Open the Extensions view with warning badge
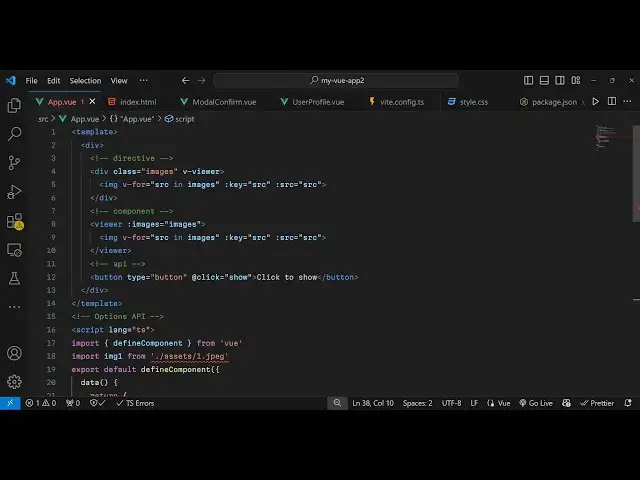Image resolution: width=640 pixels, height=480 pixels. [15, 222]
